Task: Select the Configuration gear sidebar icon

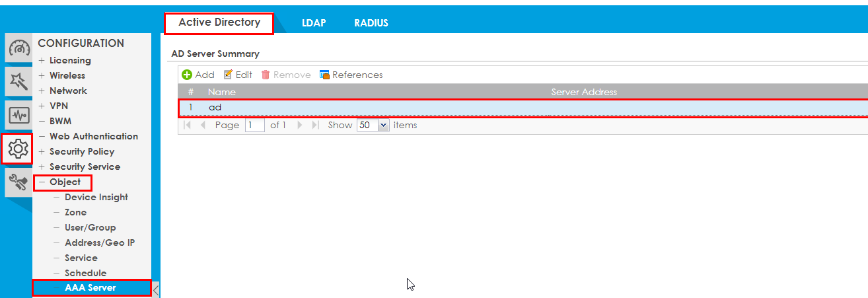Action: tap(18, 149)
